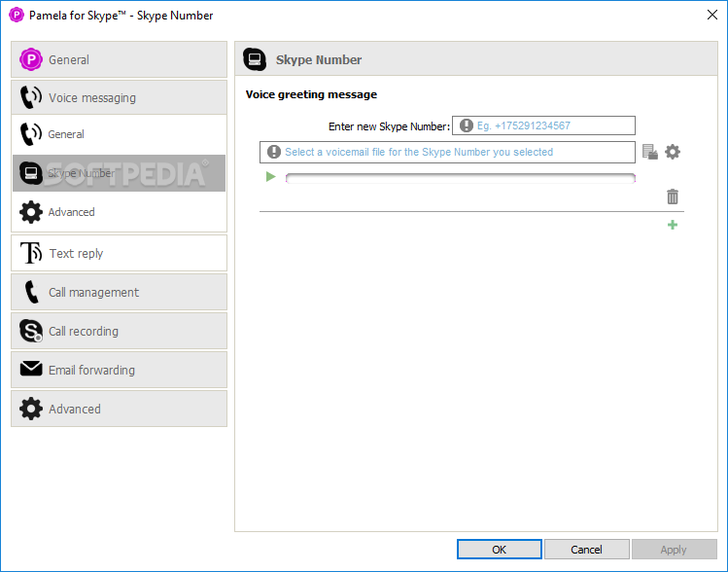Open Advanced under Voice messaging
The height and width of the screenshot is (572, 728).
pyautogui.click(x=119, y=212)
